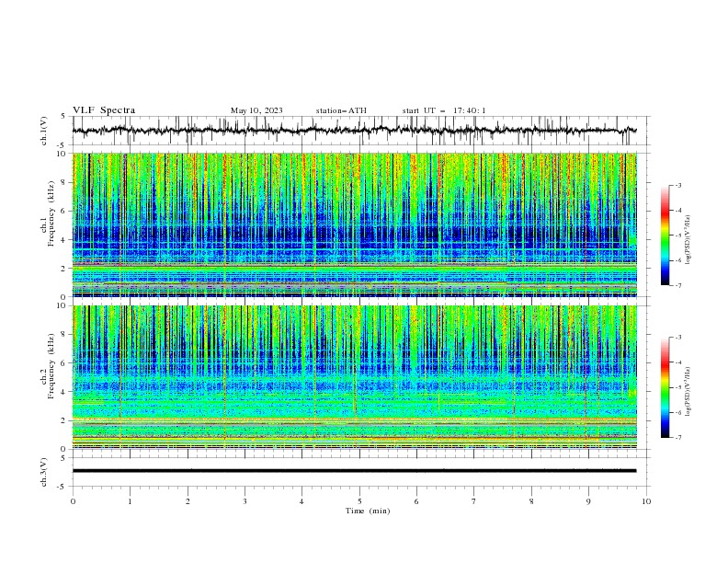Click the ch.1 voltage waveform trace
The height and width of the screenshot is (563, 728).
(354, 131)
